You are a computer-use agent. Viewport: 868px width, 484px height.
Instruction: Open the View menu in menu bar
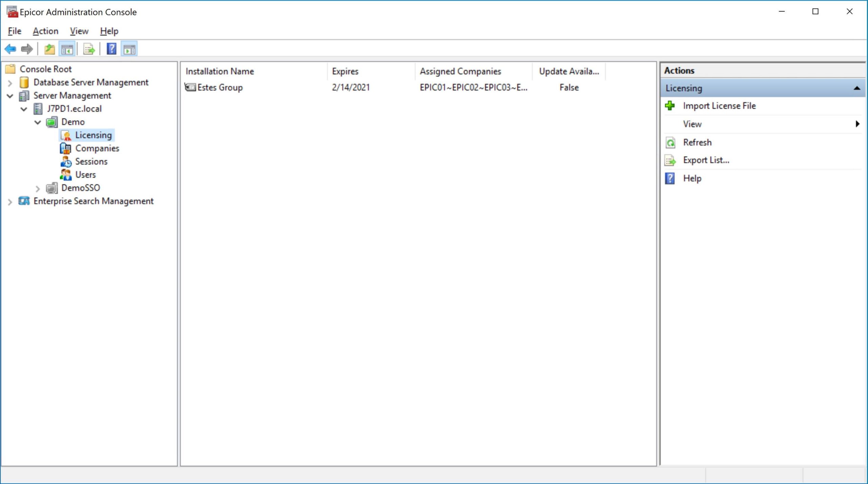click(x=79, y=31)
